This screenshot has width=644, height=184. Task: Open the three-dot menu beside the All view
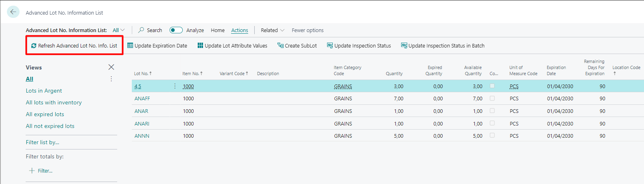point(111,79)
